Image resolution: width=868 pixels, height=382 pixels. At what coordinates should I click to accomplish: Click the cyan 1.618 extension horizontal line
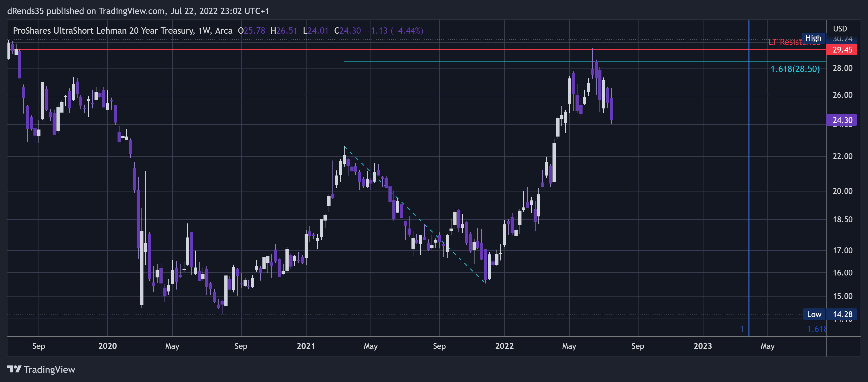point(585,61)
